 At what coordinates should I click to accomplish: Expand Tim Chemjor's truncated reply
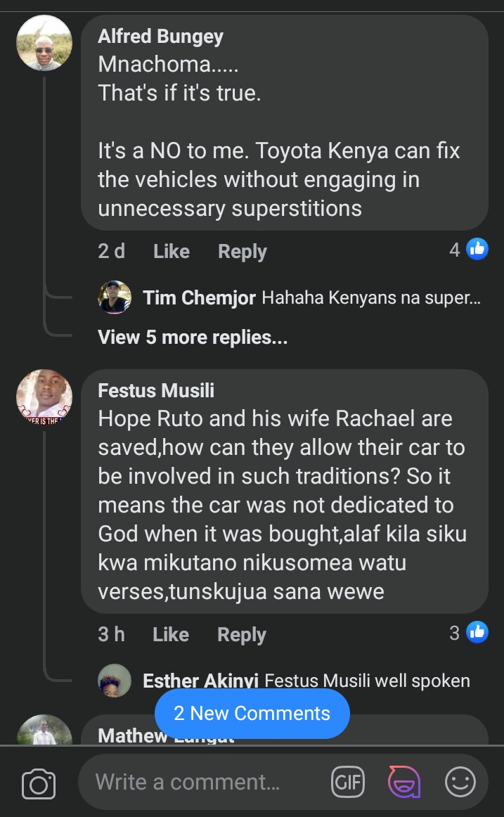[370, 298]
